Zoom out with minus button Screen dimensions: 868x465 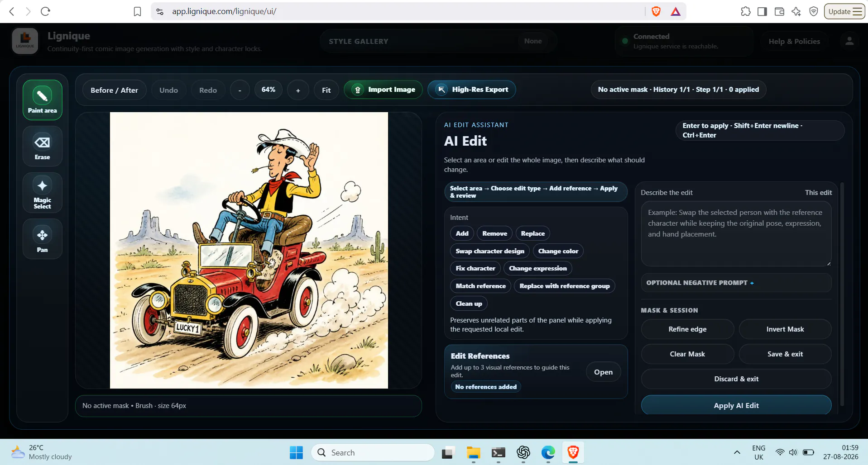[x=240, y=90]
